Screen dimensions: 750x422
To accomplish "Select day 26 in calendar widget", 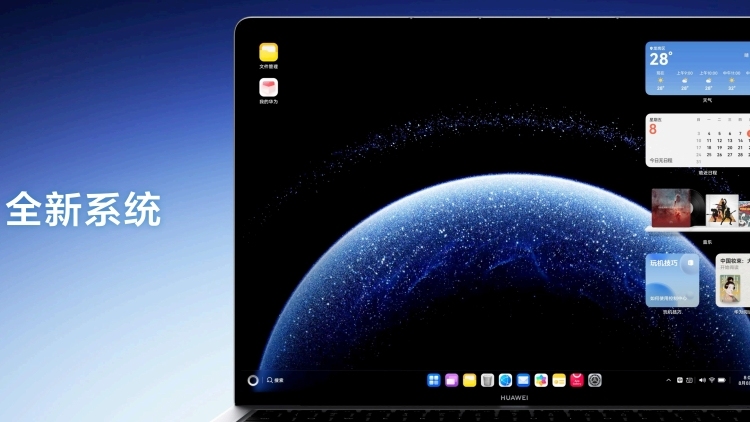I will (x=719, y=155).
